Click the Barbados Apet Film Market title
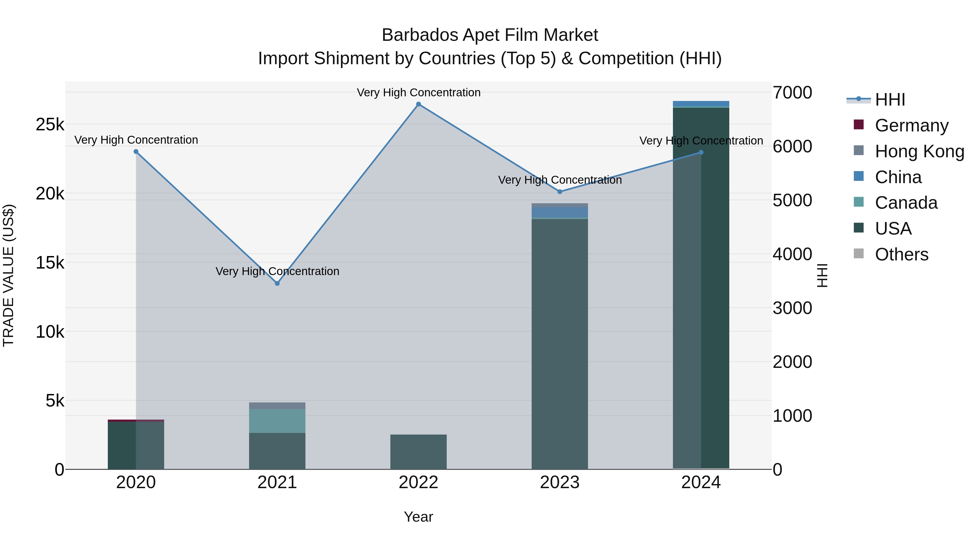The height and width of the screenshot is (551, 980). (490, 35)
